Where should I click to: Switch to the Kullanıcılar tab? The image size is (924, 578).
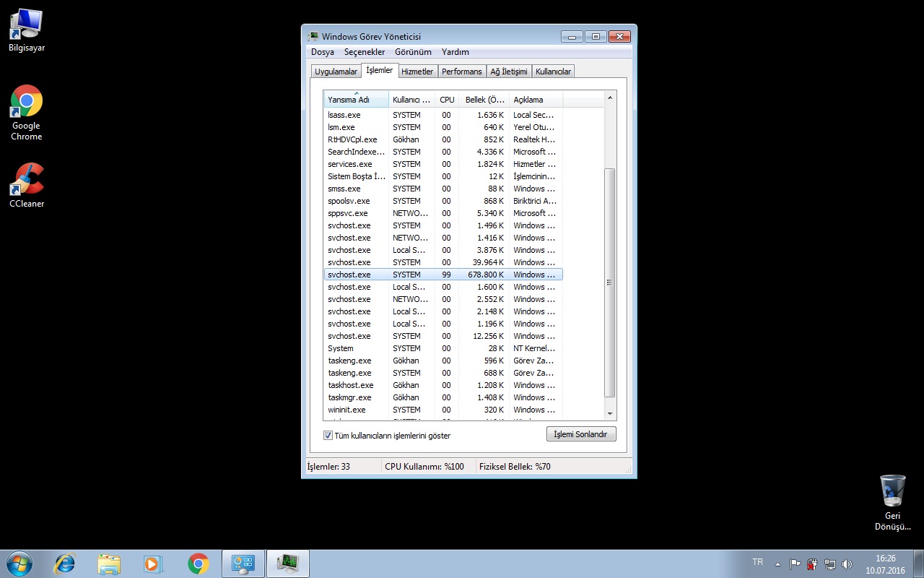(x=554, y=72)
